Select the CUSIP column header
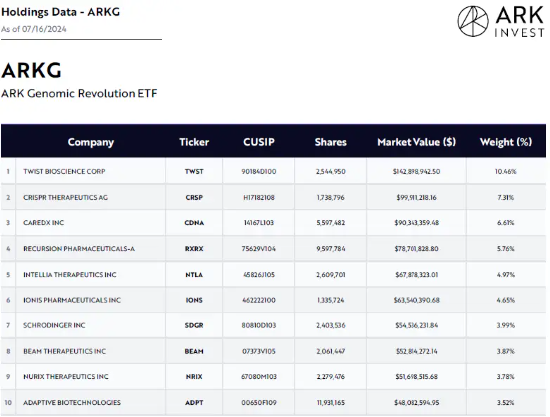The height and width of the screenshot is (417, 550). point(259,142)
